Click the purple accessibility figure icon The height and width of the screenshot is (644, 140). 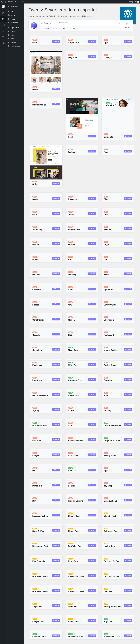pyautogui.click(x=34, y=25)
